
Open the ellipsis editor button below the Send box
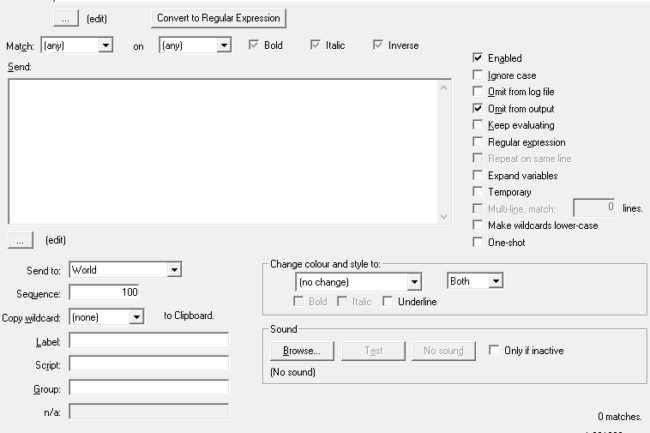point(20,240)
